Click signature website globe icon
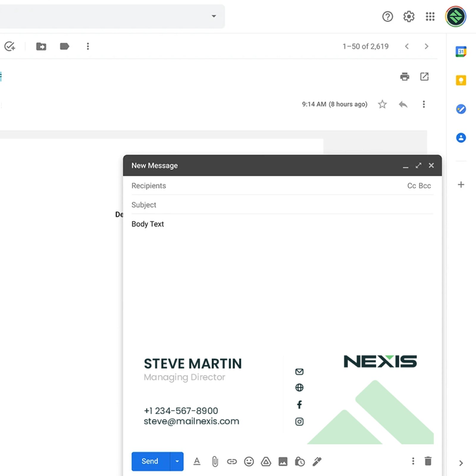Image resolution: width=476 pixels, height=476 pixels. coord(299,388)
